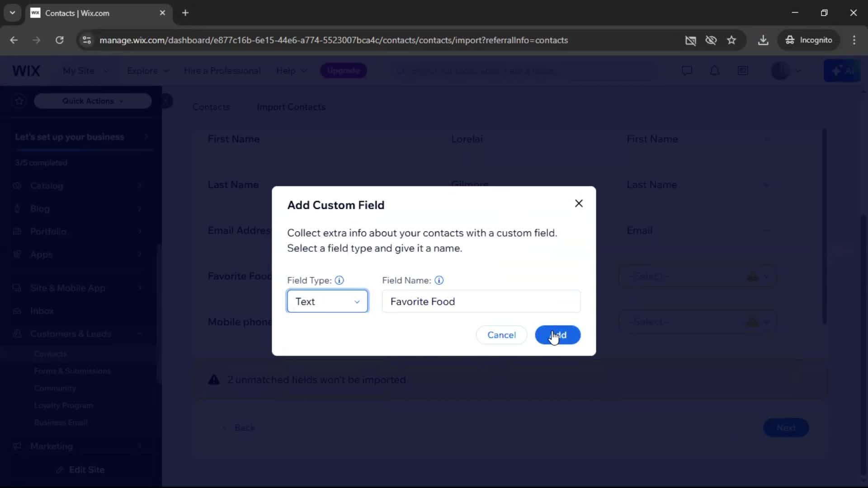The image size is (868, 488).
Task: Open Email mapping dropdown
Action: coord(698,230)
